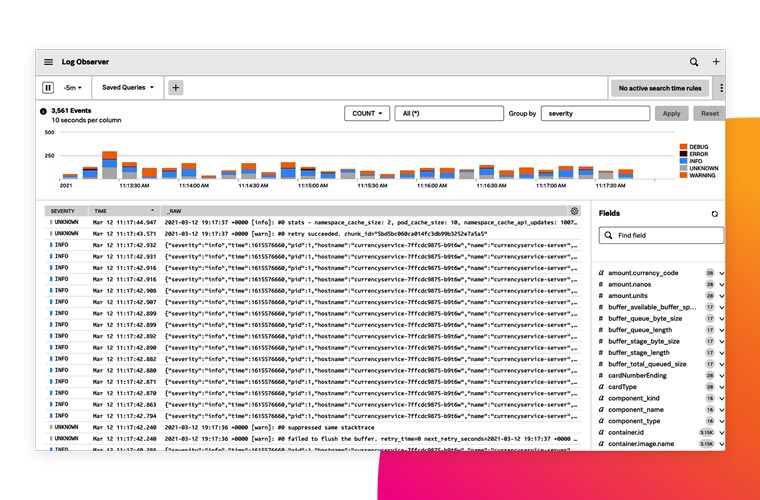Expand the amount.currency_code field
This screenshot has height=500, width=760.
[x=722, y=273]
